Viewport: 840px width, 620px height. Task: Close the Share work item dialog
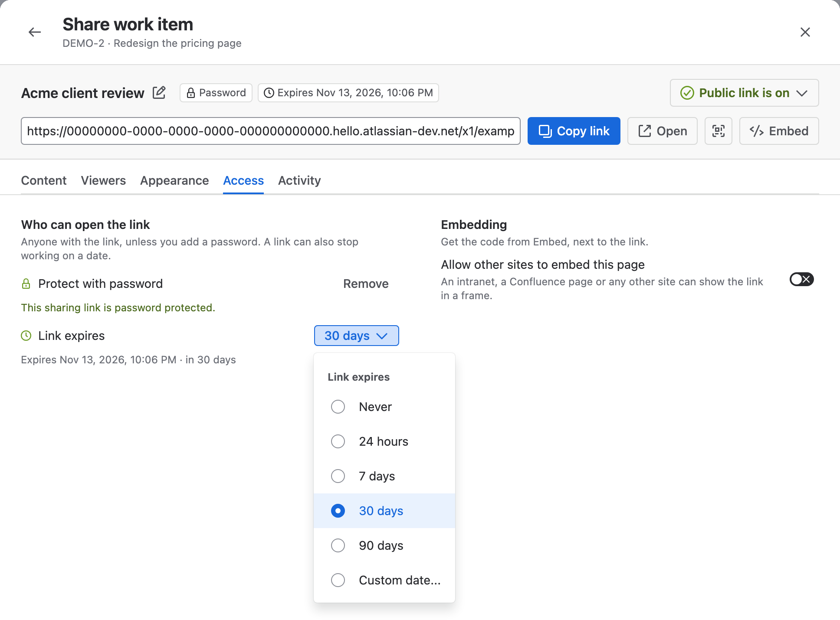point(805,32)
